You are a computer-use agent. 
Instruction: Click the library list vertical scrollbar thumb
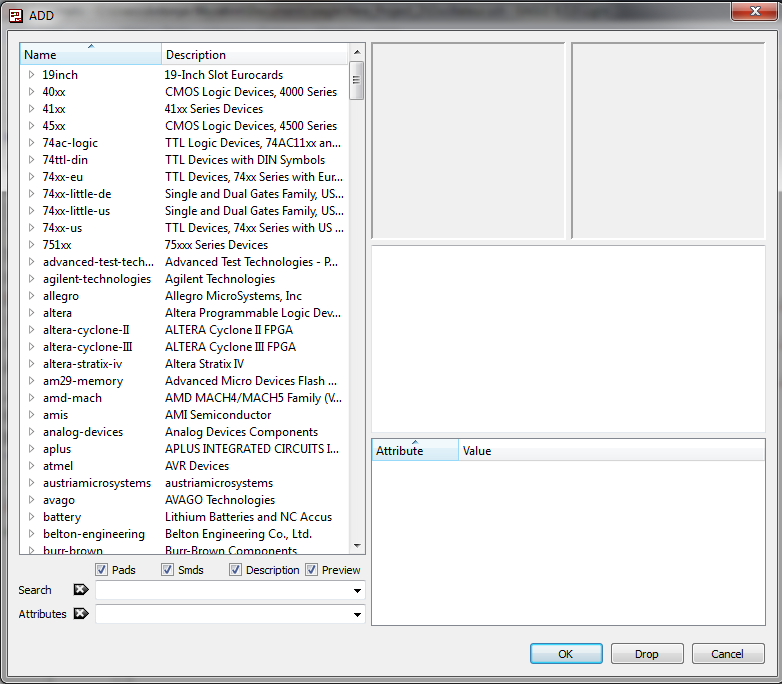[357, 80]
